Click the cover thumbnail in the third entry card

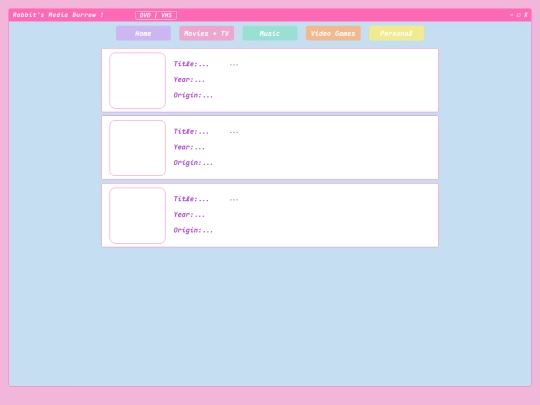coord(137,216)
